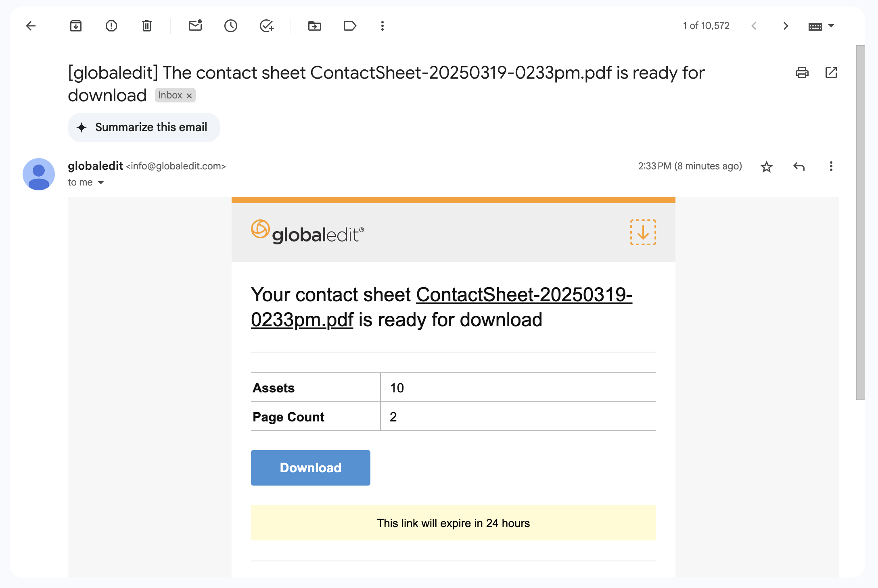Image resolution: width=878 pixels, height=588 pixels.
Task: Add this email to Tasks
Action: 266,26
